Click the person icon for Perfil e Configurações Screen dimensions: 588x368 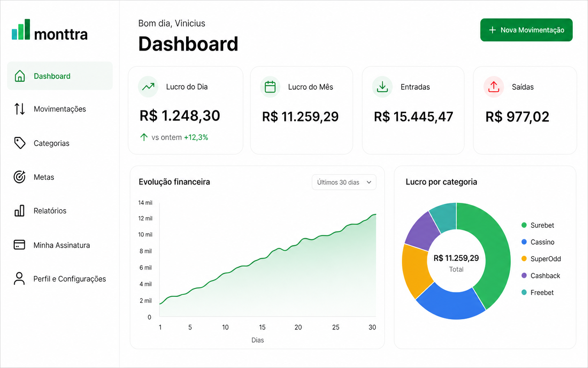click(x=19, y=278)
